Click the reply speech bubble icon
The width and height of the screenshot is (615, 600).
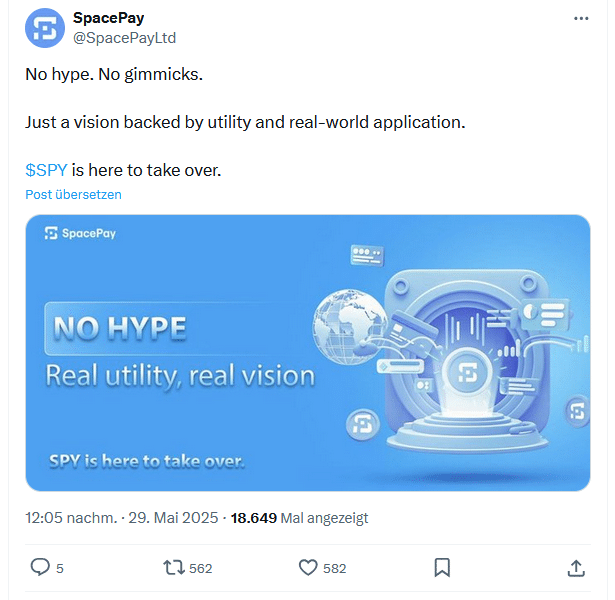tap(40, 567)
